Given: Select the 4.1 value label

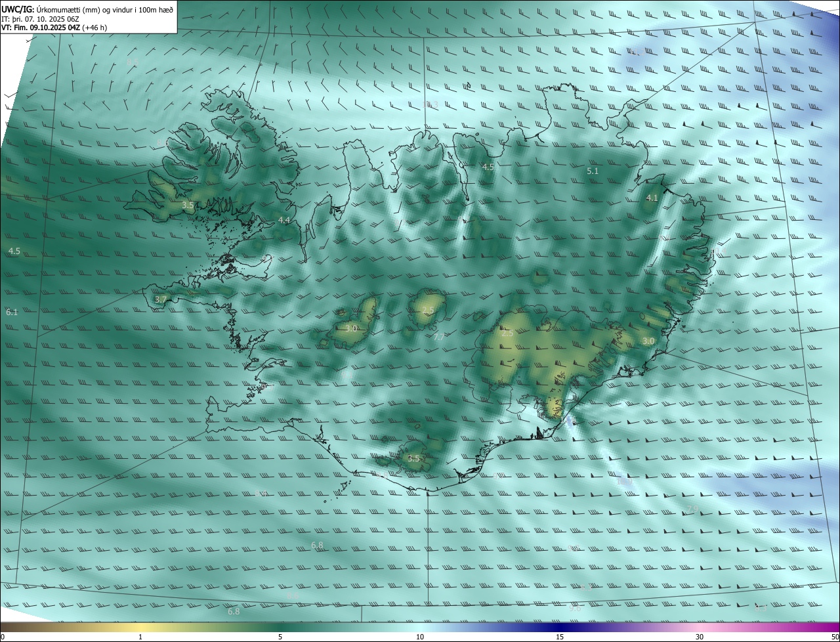Looking at the screenshot, I should tap(652, 198).
